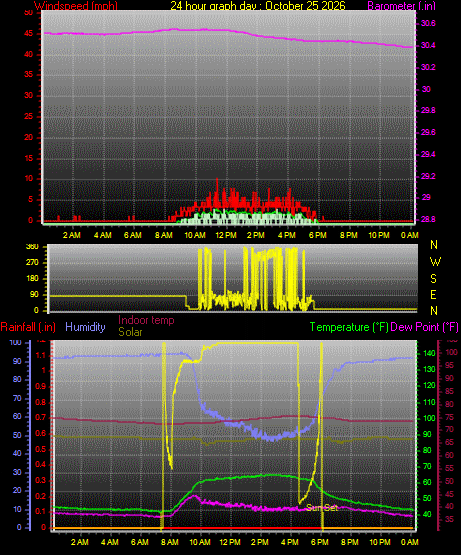Viewport: 461px width, 555px height.
Task: Click the 0.3 value on rainfall axis
Action: (41, 480)
